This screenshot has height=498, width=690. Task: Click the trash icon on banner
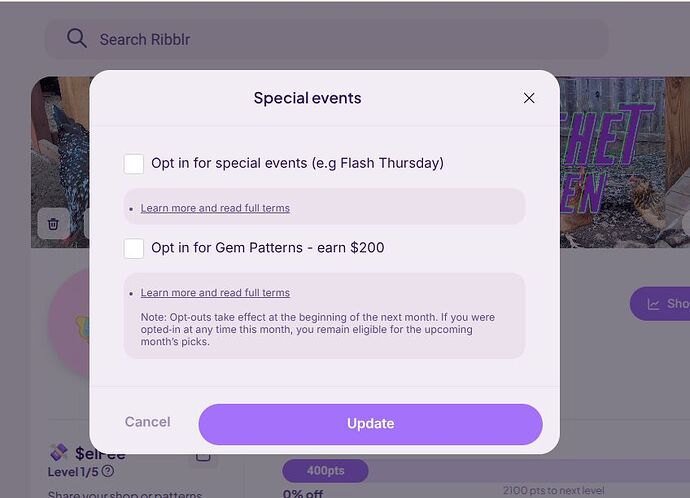pyautogui.click(x=54, y=224)
